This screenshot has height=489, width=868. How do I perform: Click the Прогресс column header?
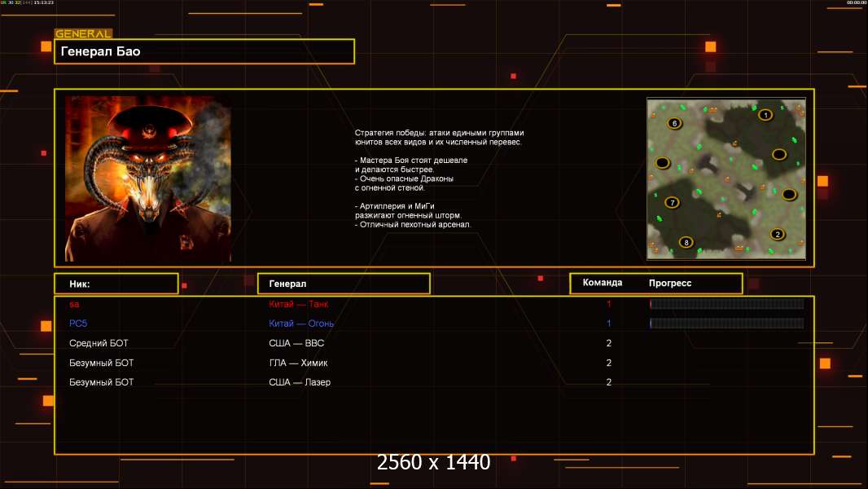pyautogui.click(x=670, y=283)
